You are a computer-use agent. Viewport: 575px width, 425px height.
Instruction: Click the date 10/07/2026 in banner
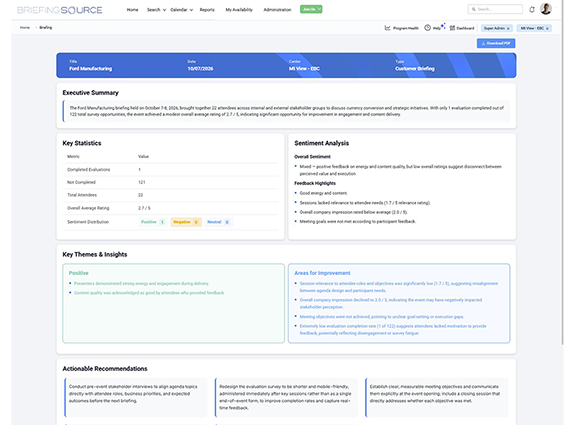[200, 69]
